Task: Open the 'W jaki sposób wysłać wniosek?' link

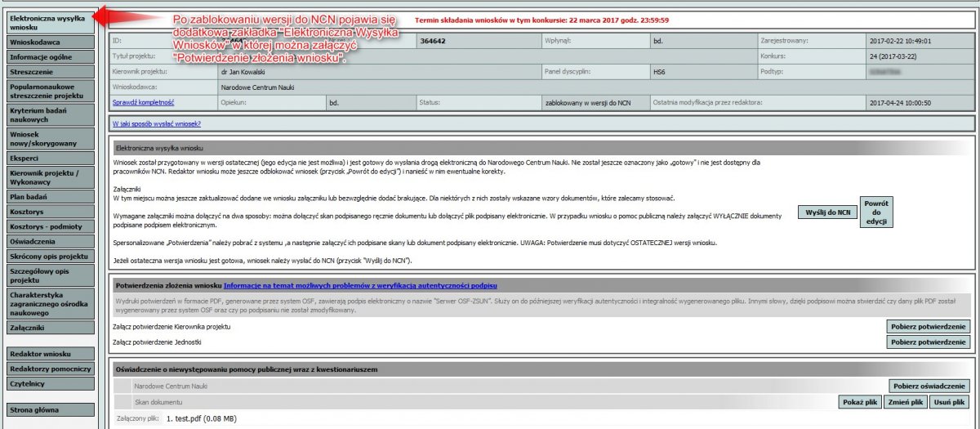Action: coord(157,124)
